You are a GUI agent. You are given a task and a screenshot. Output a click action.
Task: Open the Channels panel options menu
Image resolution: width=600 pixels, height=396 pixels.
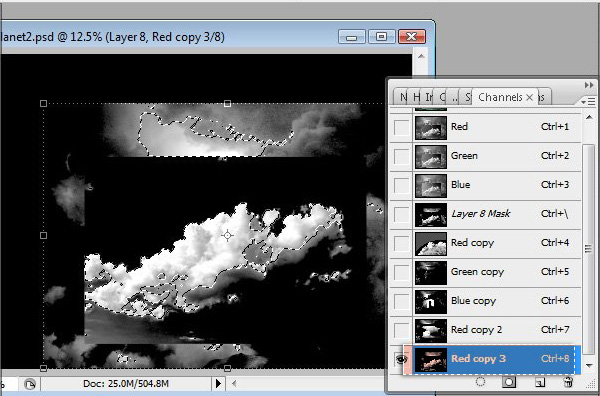click(589, 101)
